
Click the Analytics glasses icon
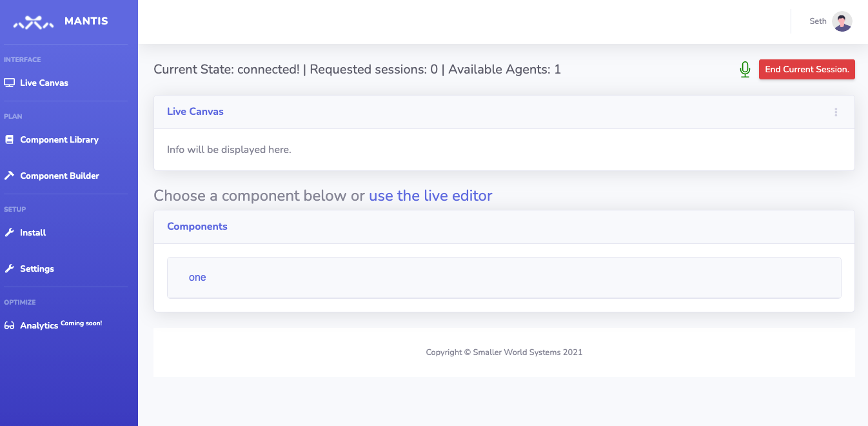click(x=9, y=325)
